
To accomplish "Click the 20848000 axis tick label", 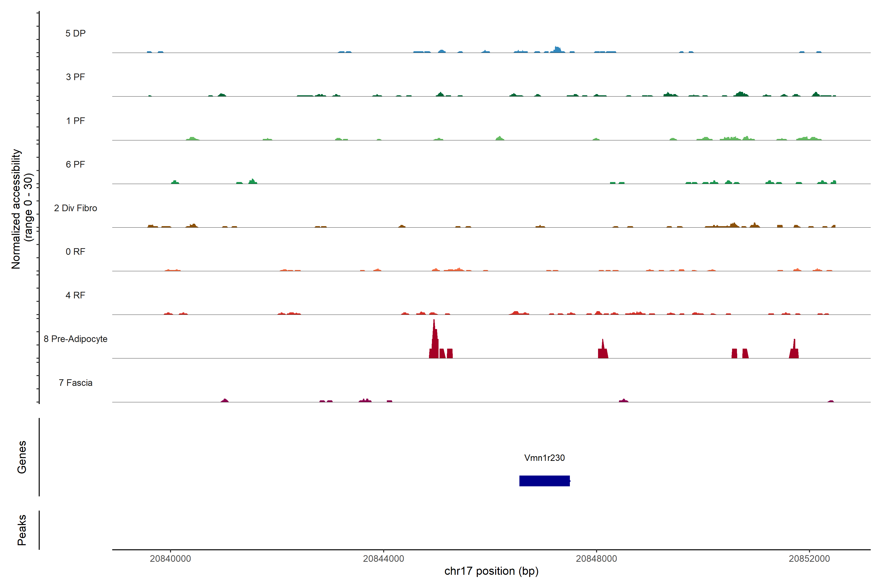I will [x=596, y=558].
